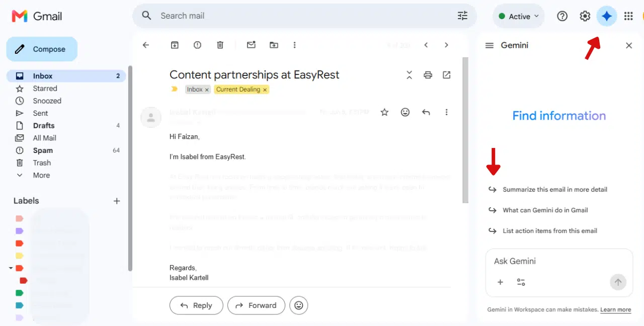This screenshot has height=326, width=644.
Task: Toggle the importance marker under subject
Action: pos(175,89)
